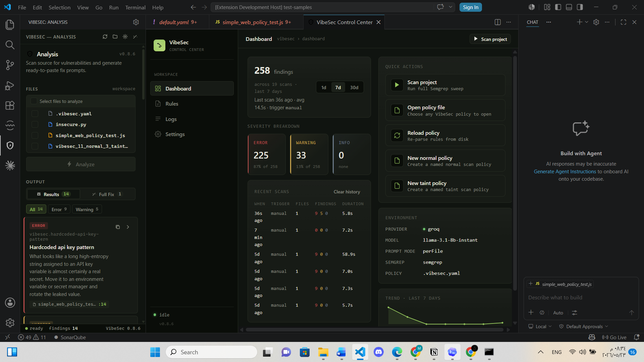Open the Local session target dropdown
Screen dimensions: 644x362
pos(540,326)
